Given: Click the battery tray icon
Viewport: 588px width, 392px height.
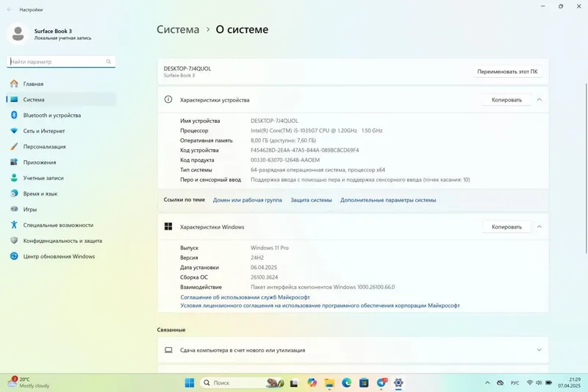Looking at the screenshot, I should (x=548, y=382).
